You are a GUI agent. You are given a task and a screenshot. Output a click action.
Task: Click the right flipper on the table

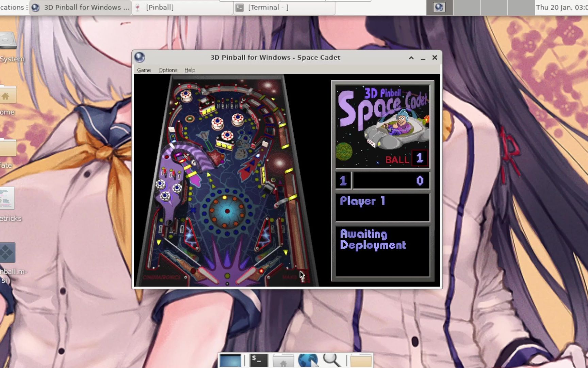pyautogui.click(x=246, y=275)
